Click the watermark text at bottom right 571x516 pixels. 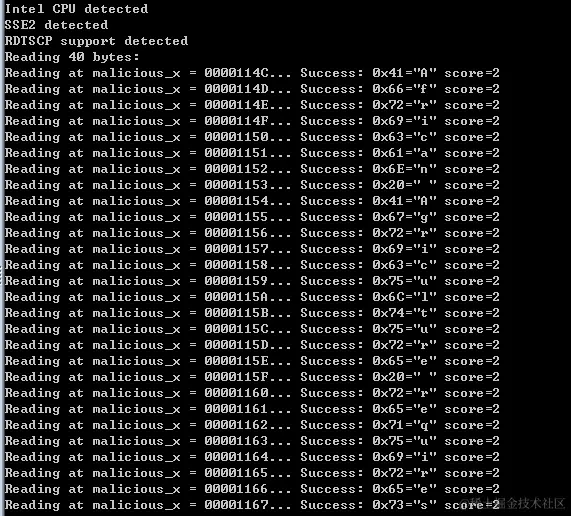[513, 503]
